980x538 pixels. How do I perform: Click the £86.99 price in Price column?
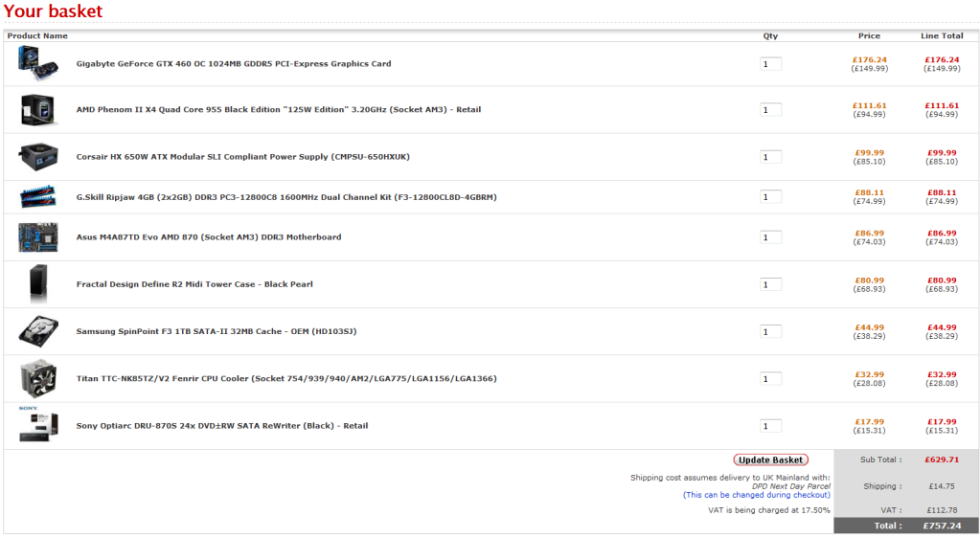[x=870, y=233]
